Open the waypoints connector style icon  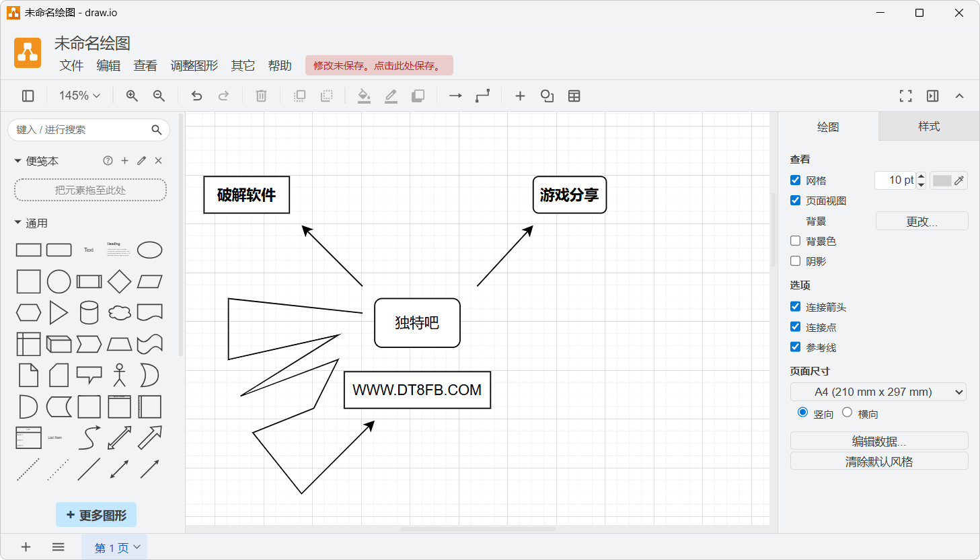pyautogui.click(x=482, y=96)
